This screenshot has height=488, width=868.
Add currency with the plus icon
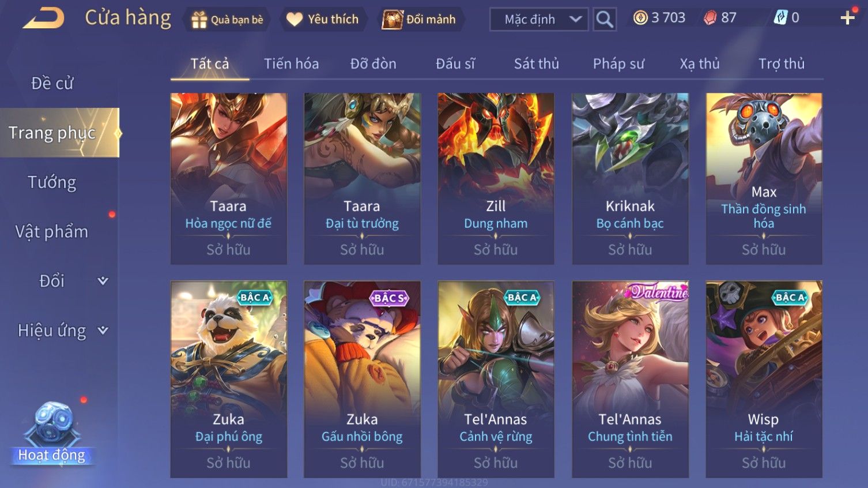point(847,18)
